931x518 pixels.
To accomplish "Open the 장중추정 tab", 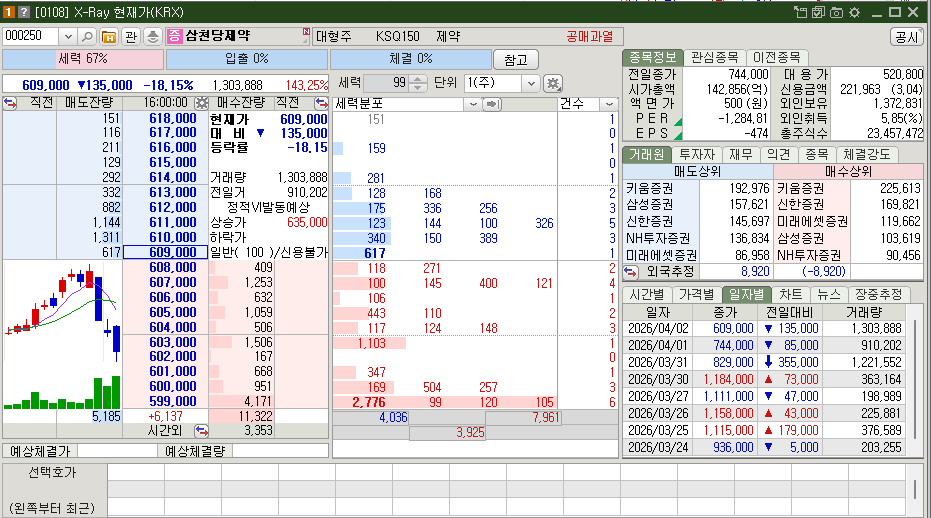I will pos(878,295).
